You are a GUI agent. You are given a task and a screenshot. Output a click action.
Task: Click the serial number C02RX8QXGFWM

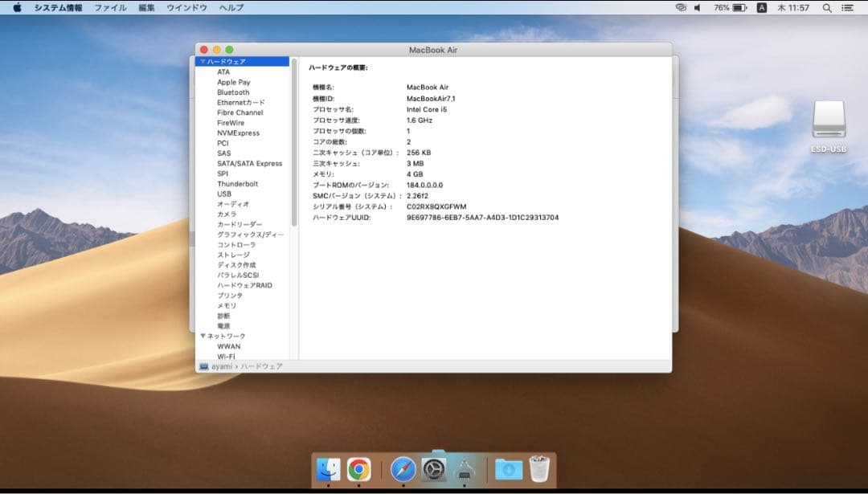436,206
